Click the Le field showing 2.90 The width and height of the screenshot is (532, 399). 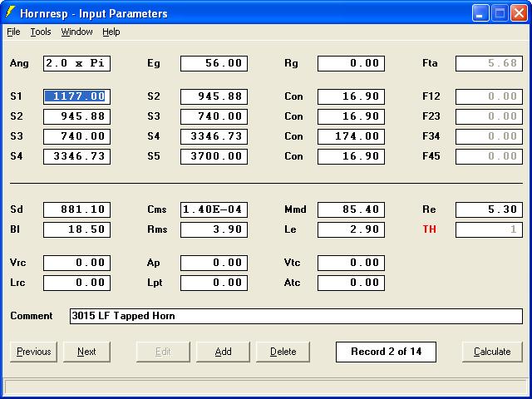351,229
